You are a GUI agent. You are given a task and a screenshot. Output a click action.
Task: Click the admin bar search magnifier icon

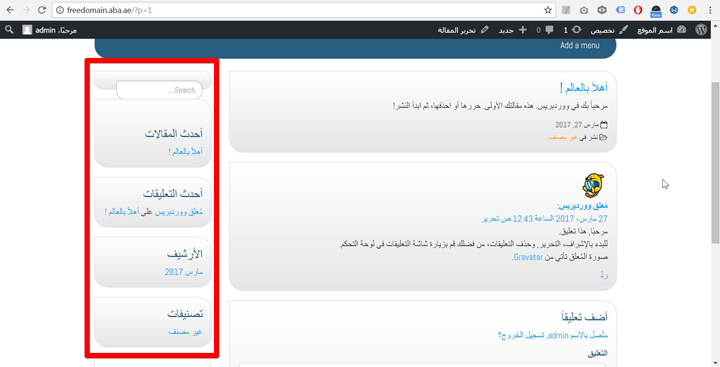[9, 30]
